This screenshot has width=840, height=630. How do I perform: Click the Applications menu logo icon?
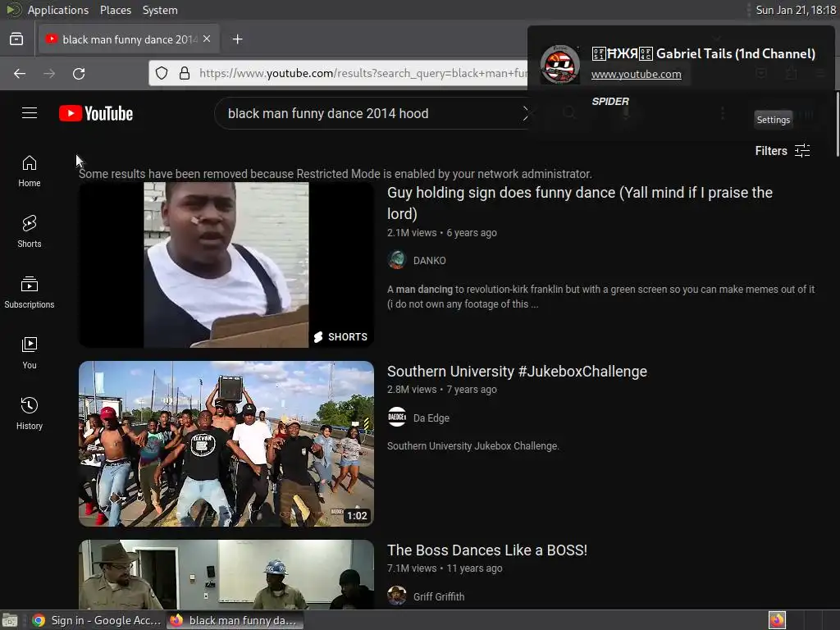[x=13, y=10]
